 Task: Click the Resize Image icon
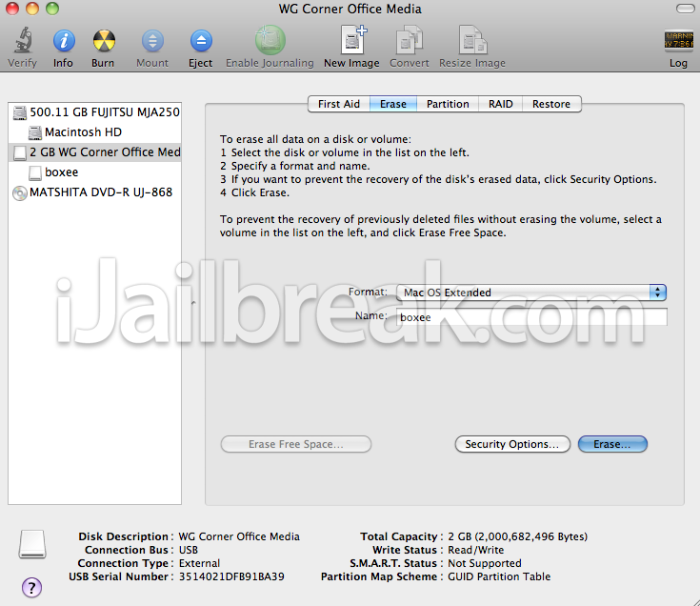(x=472, y=40)
